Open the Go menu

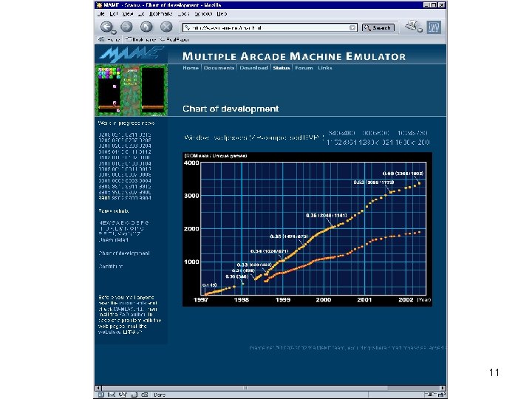[141, 14]
